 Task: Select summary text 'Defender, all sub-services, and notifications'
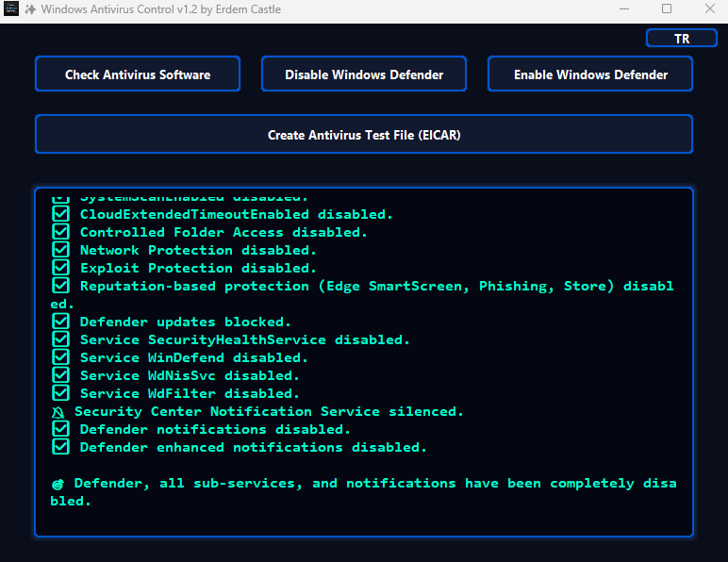pos(265,484)
